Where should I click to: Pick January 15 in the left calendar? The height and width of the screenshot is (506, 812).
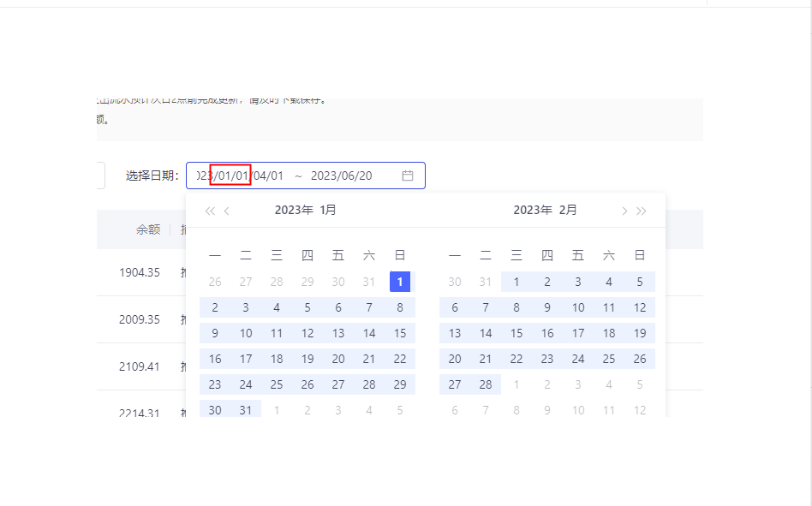(400, 333)
